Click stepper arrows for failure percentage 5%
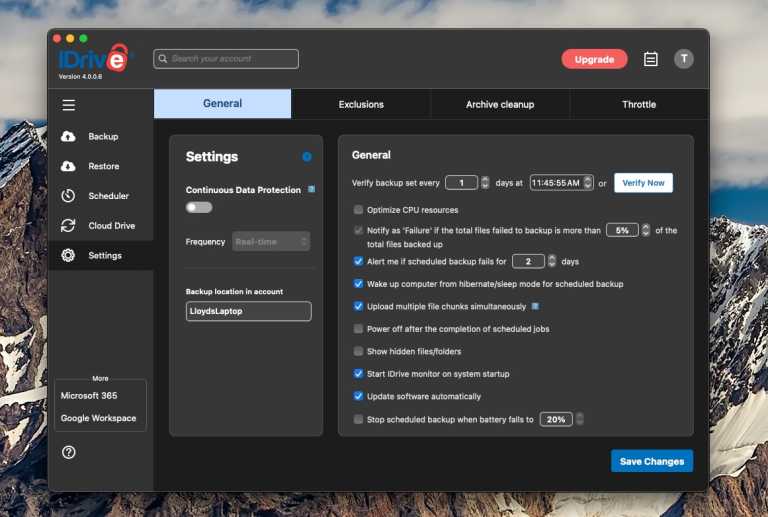768x517 pixels. point(646,230)
